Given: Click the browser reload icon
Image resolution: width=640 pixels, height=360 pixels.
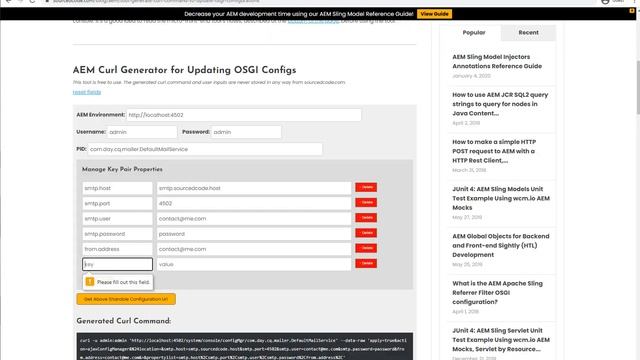Looking at the screenshot, I should point(33,2).
